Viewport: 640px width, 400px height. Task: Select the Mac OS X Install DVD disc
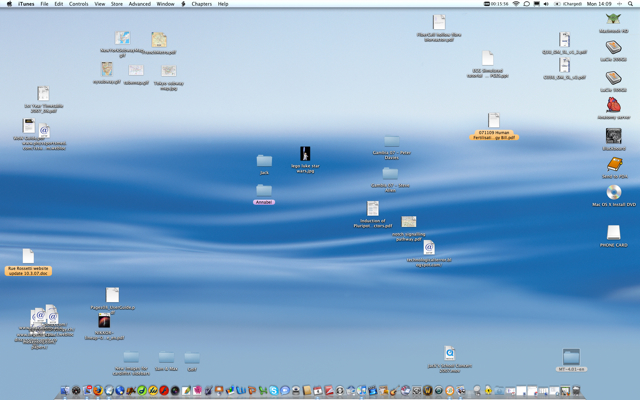click(614, 192)
